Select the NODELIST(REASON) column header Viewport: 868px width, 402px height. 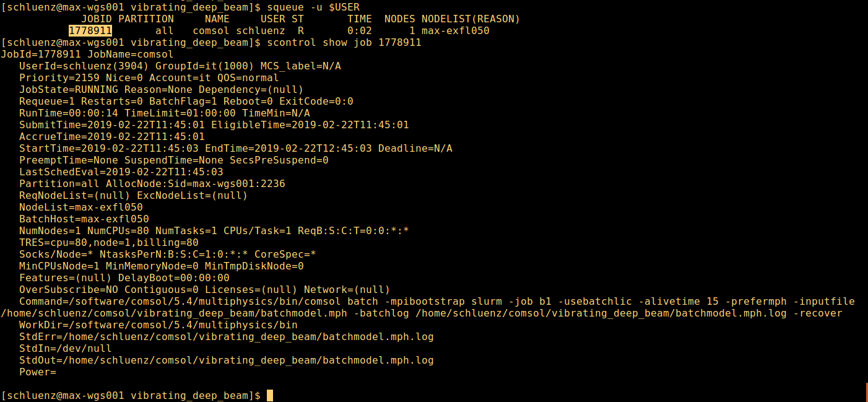tap(471, 19)
